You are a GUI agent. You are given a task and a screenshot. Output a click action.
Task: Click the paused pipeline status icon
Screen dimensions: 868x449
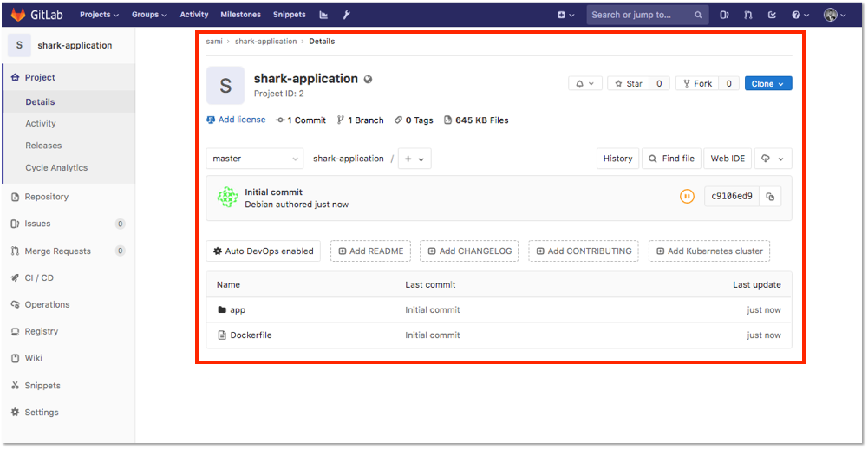pyautogui.click(x=687, y=196)
